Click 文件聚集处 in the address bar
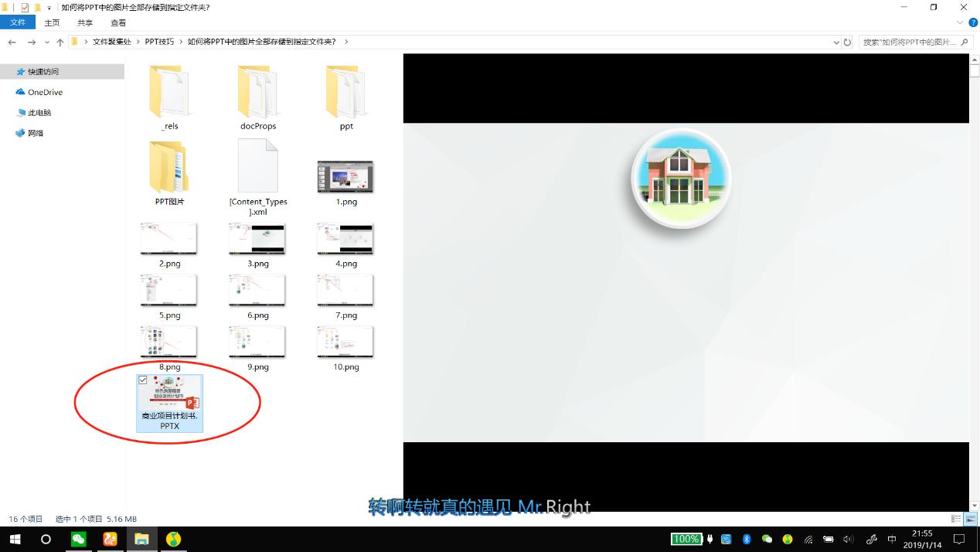 tap(112, 42)
